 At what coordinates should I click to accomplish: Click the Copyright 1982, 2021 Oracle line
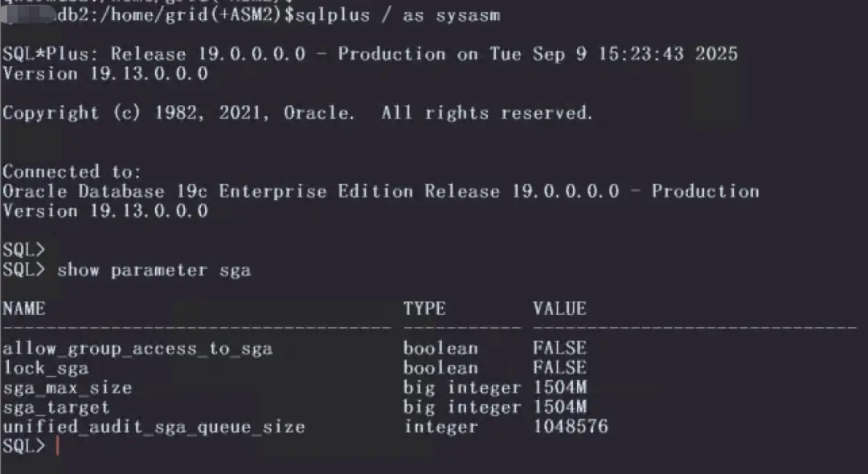pos(297,113)
